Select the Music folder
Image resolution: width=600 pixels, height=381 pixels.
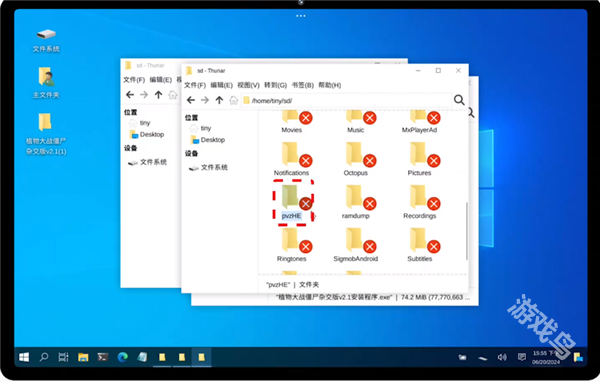(x=356, y=122)
